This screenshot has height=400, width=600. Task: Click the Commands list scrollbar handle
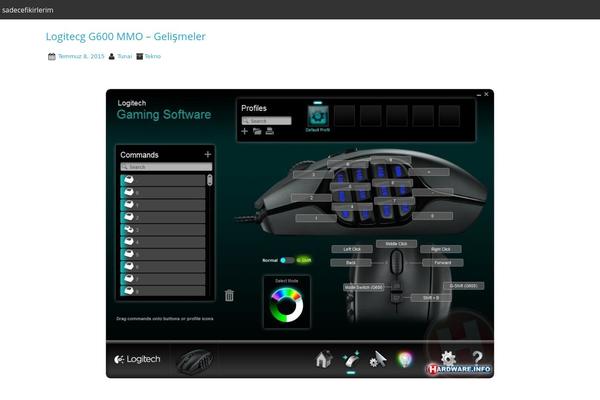pyautogui.click(x=210, y=180)
